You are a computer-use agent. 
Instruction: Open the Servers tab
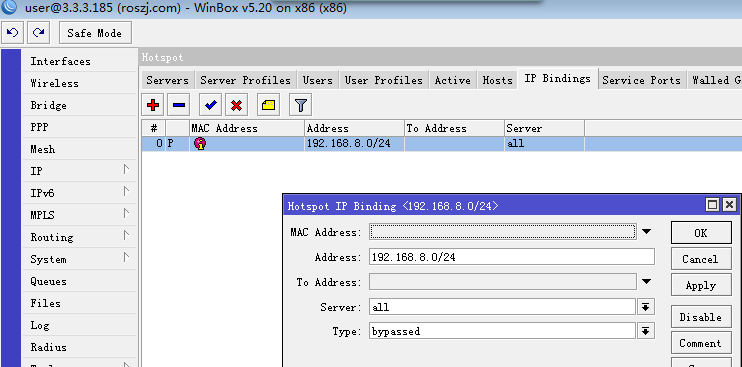[x=168, y=80]
